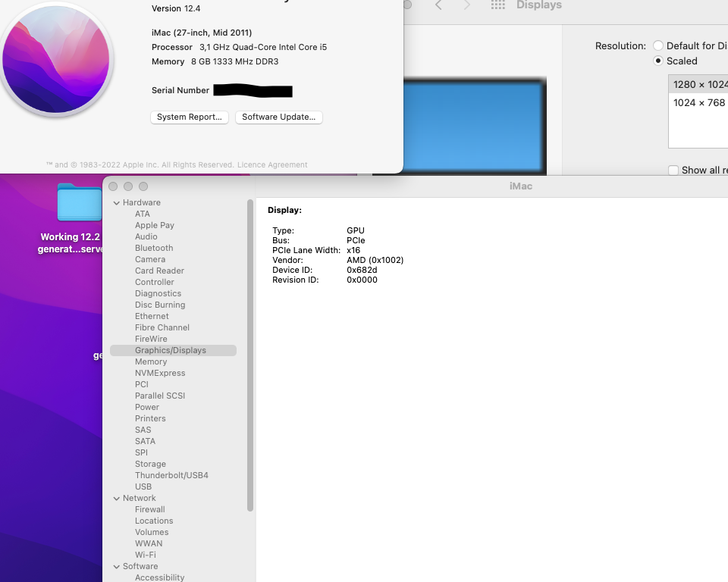Click the Software Update button
This screenshot has width=728, height=582.
[278, 117]
